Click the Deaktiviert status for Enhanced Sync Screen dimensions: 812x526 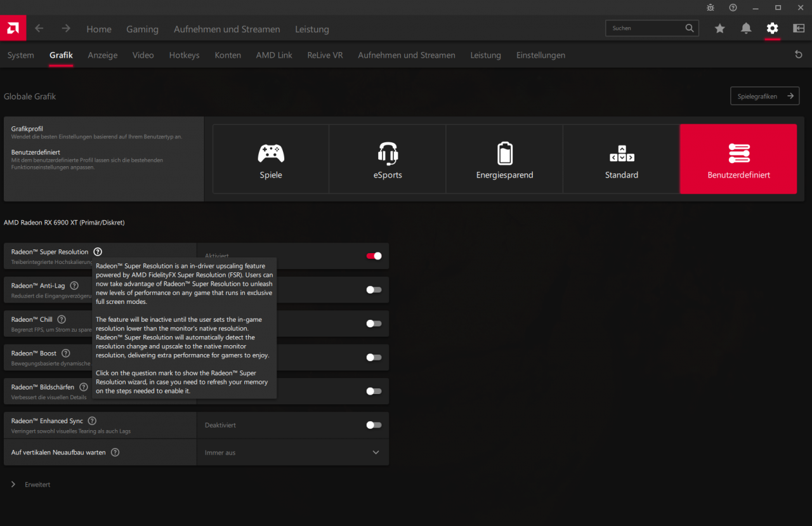click(220, 425)
